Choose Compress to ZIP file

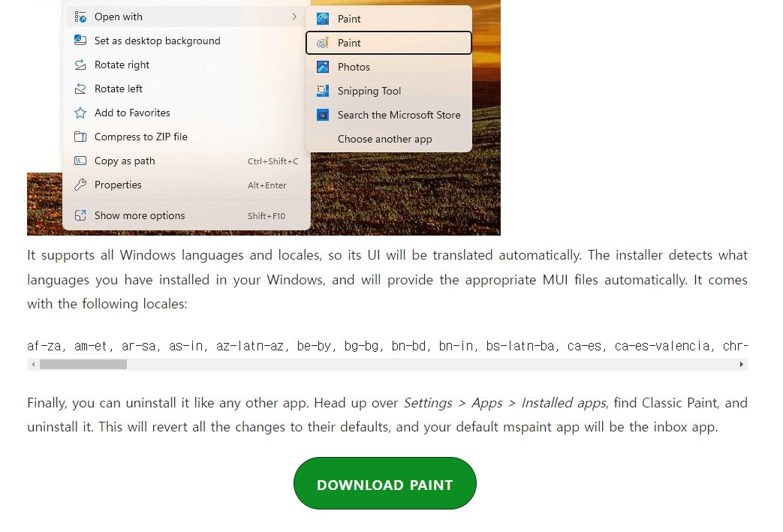pyautogui.click(x=186, y=137)
